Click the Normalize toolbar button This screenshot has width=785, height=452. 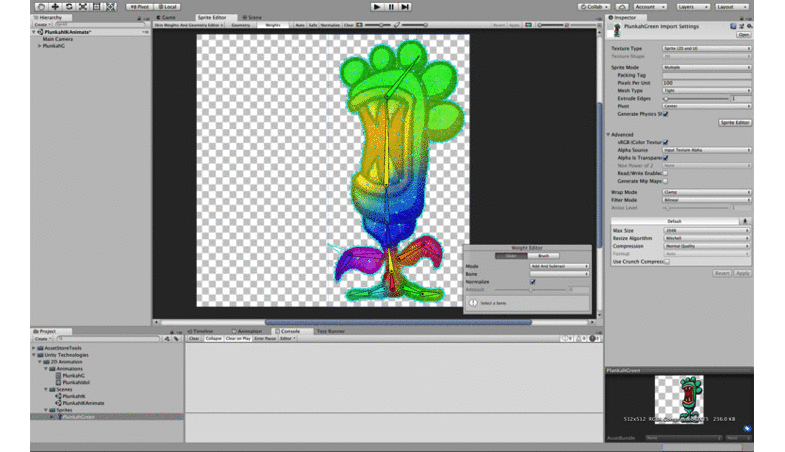click(330, 25)
